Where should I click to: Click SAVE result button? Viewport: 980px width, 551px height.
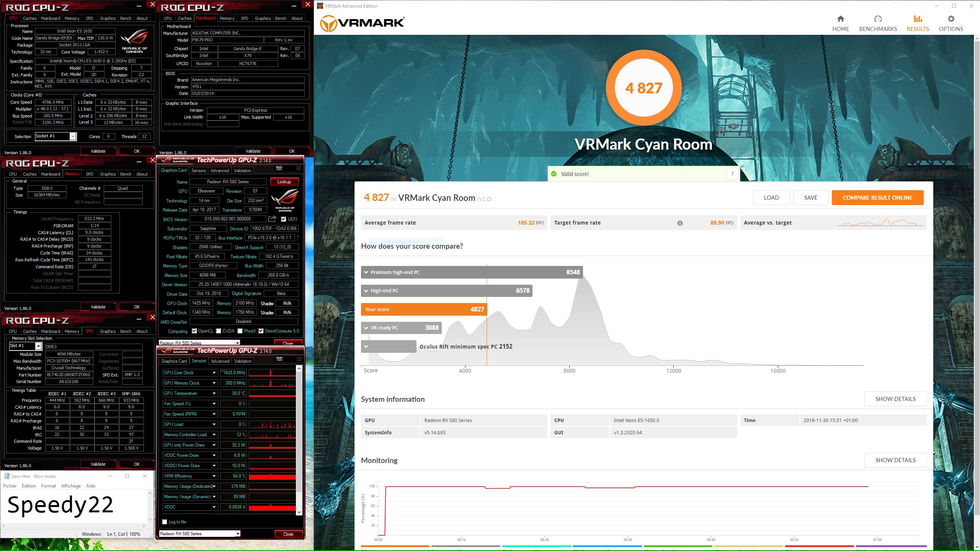point(811,198)
